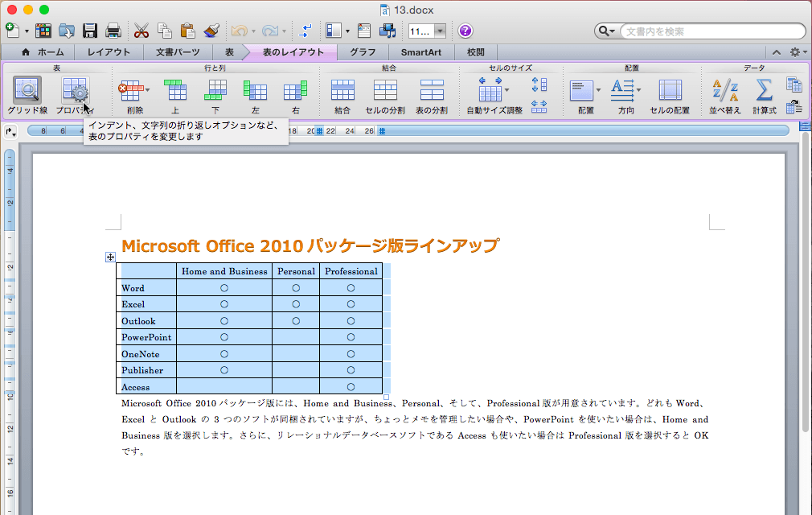
Task: Click the Home and Business header cell
Action: point(224,271)
